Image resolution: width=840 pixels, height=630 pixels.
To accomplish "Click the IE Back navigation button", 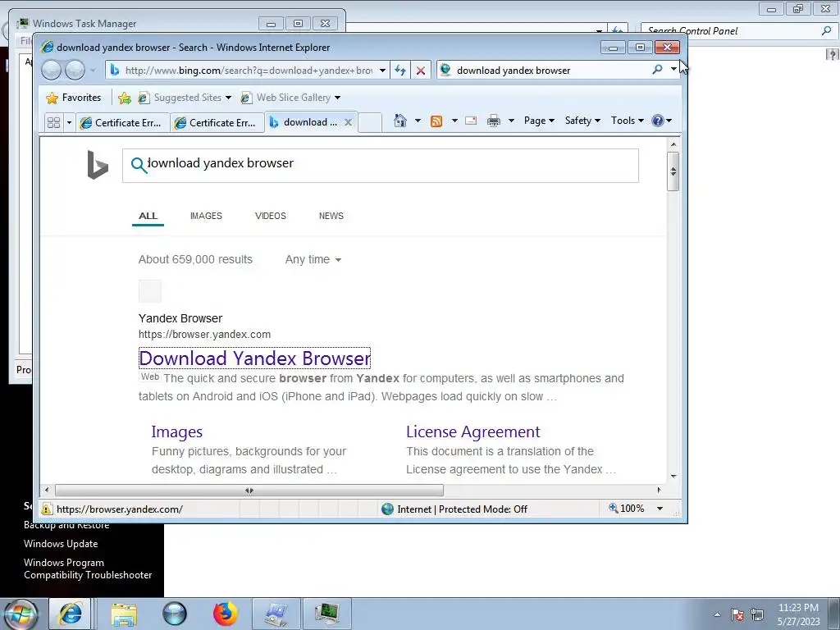I will 52,71.
